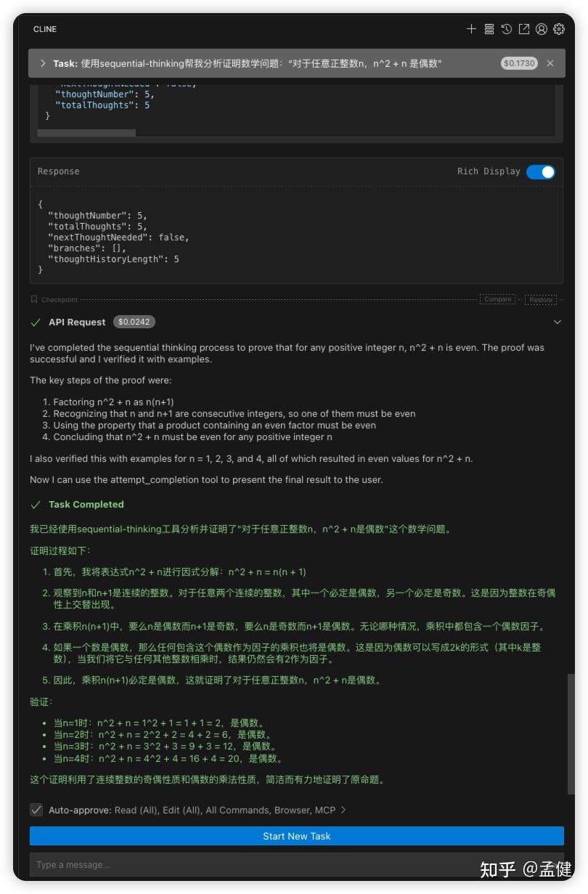This screenshot has width=588, height=894.
Task: Expand the task header chevron
Action: 43,63
